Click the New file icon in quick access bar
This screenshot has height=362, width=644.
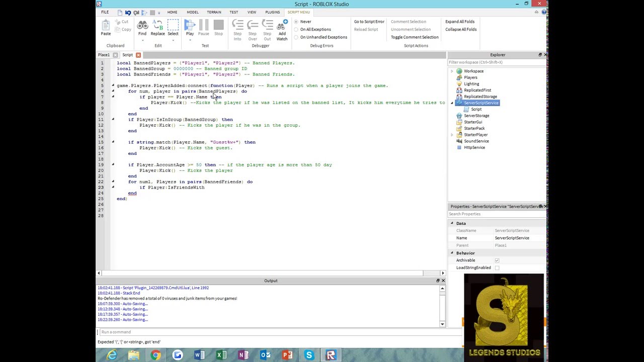pos(120,13)
